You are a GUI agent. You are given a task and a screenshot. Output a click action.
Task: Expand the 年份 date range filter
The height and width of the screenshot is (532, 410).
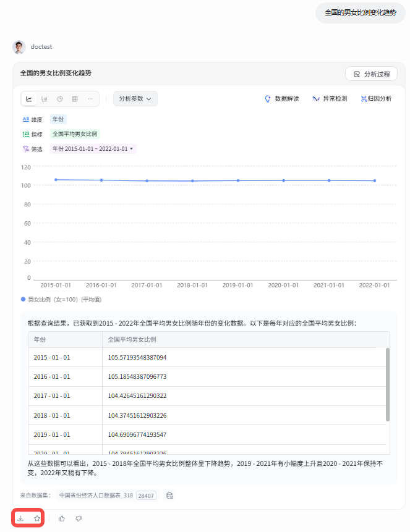pos(93,149)
